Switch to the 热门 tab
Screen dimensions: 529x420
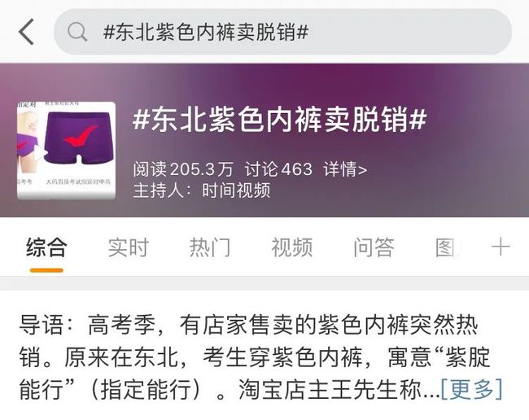[210, 247]
